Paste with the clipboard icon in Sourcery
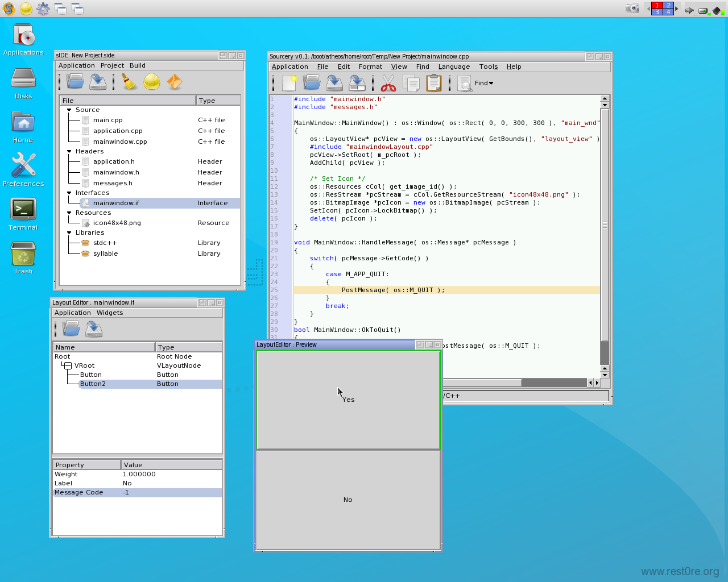This screenshot has width=728, height=582. (434, 83)
